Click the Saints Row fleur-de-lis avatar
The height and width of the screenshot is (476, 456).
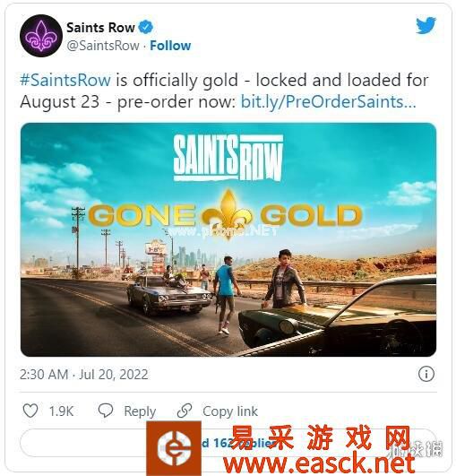click(x=41, y=36)
